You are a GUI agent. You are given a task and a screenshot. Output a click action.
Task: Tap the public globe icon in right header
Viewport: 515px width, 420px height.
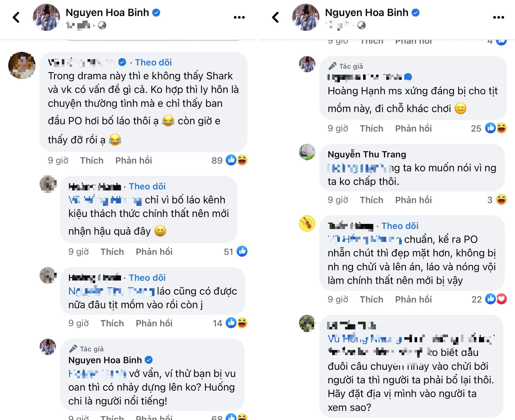362,25
